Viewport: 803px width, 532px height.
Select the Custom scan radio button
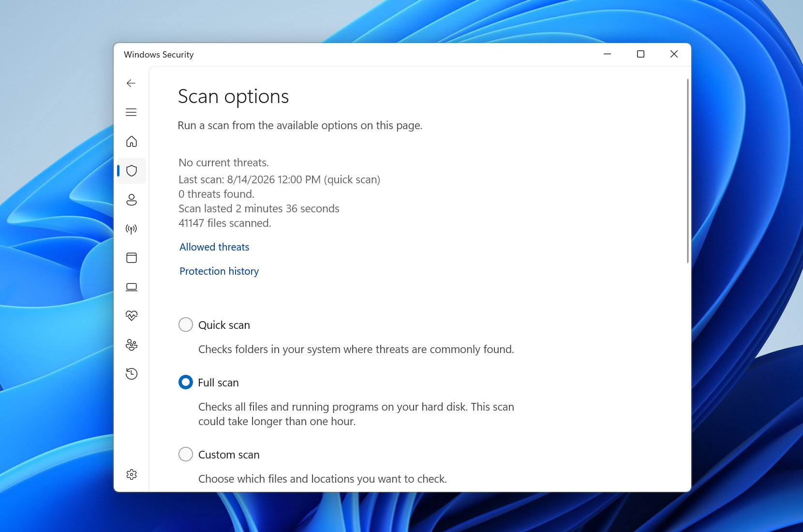pos(186,454)
